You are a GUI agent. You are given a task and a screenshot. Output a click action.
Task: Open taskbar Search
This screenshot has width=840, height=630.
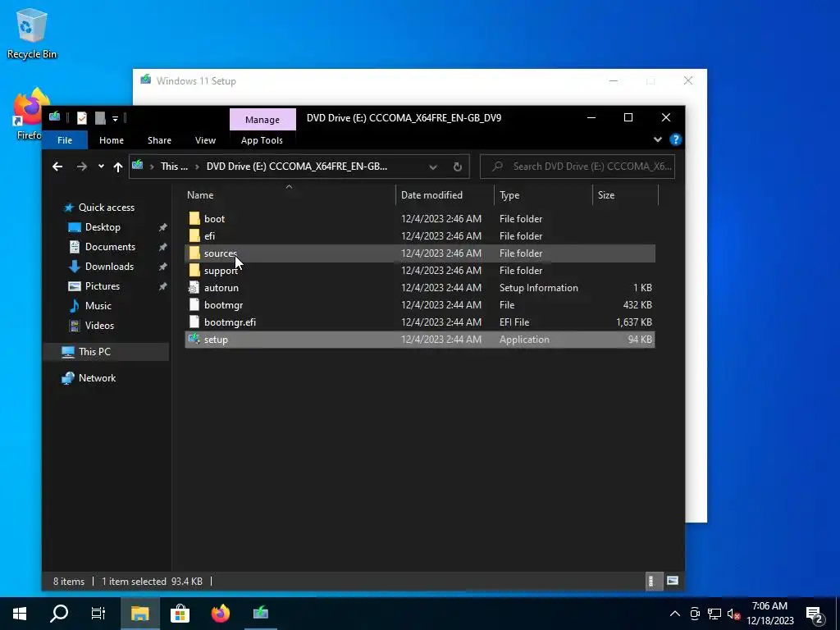pos(59,614)
